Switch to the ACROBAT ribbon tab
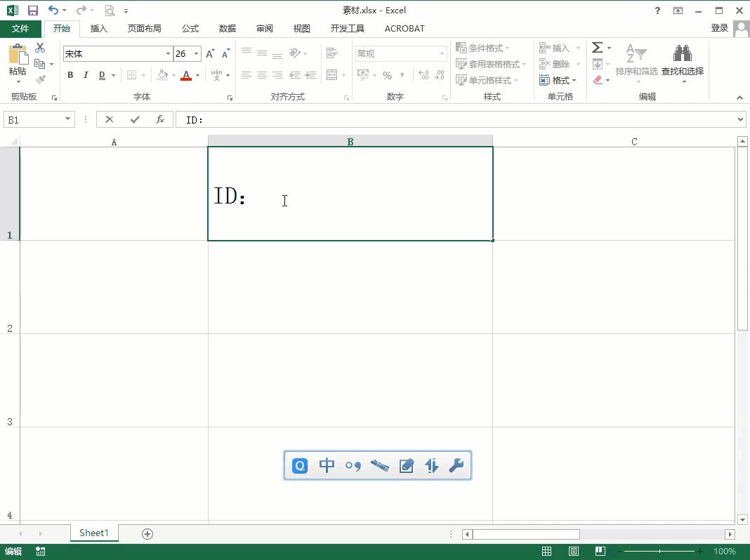 coord(404,29)
